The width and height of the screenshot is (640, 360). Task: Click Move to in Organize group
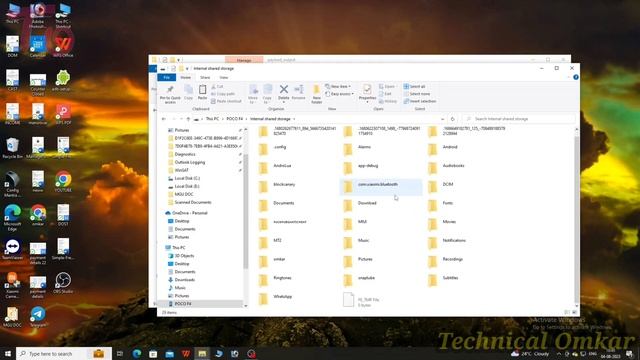point(253,93)
